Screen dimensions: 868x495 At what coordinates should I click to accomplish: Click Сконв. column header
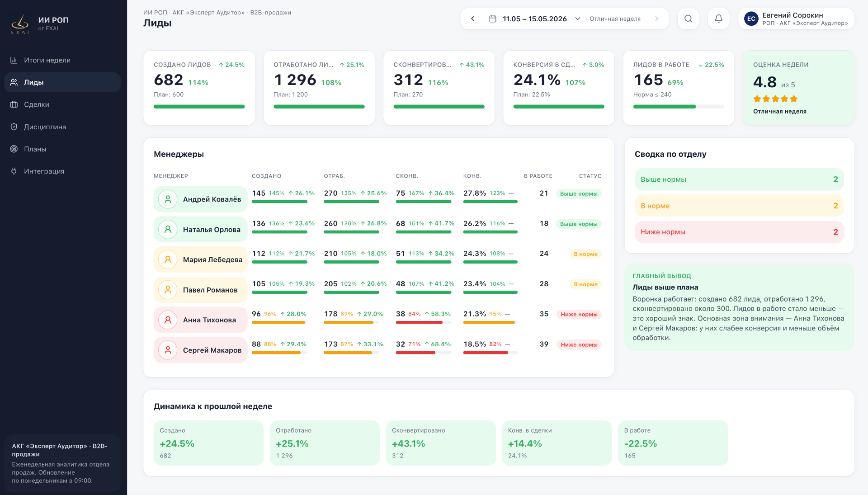pos(407,176)
